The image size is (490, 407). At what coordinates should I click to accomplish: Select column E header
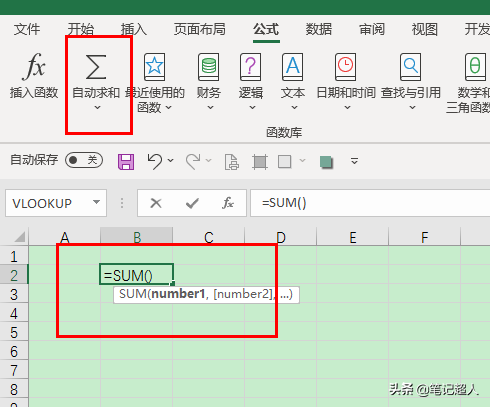pos(353,237)
